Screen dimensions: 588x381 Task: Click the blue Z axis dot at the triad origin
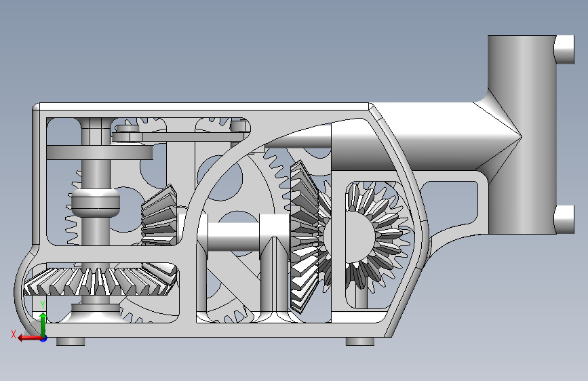click(x=44, y=338)
